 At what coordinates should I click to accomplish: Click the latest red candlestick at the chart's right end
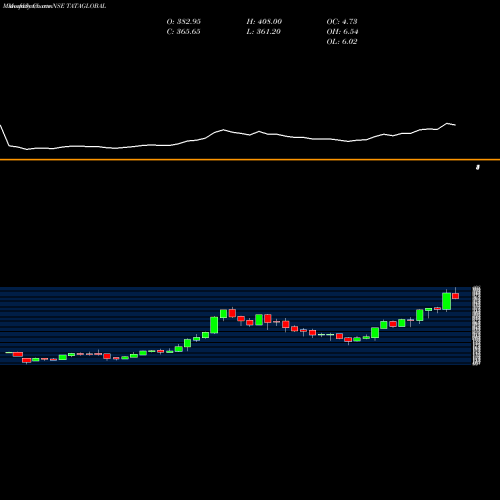(x=456, y=296)
